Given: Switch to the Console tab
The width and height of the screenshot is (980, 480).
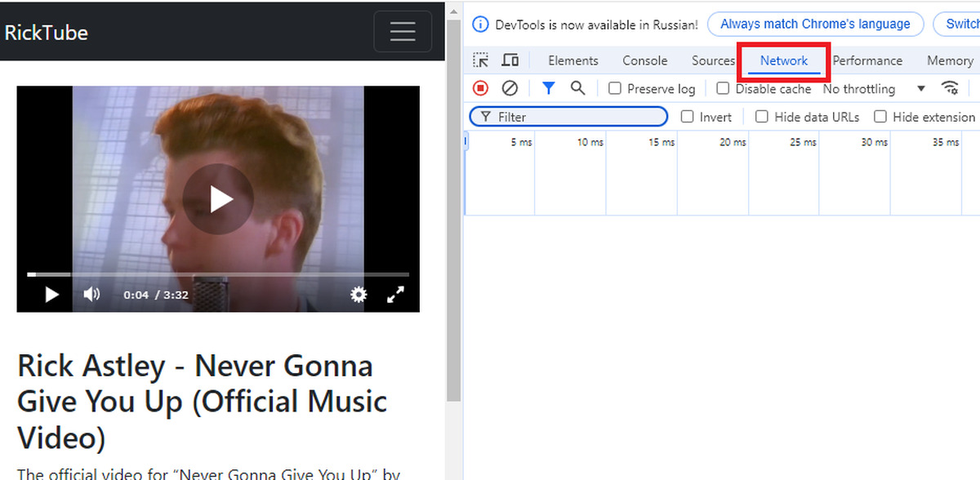Looking at the screenshot, I should 644,60.
